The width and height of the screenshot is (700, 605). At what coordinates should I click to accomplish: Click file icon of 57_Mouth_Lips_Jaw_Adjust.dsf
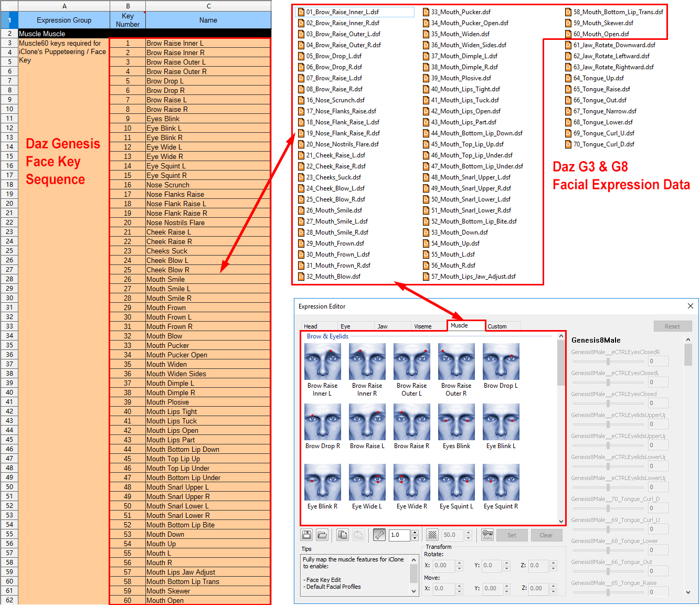tap(426, 277)
